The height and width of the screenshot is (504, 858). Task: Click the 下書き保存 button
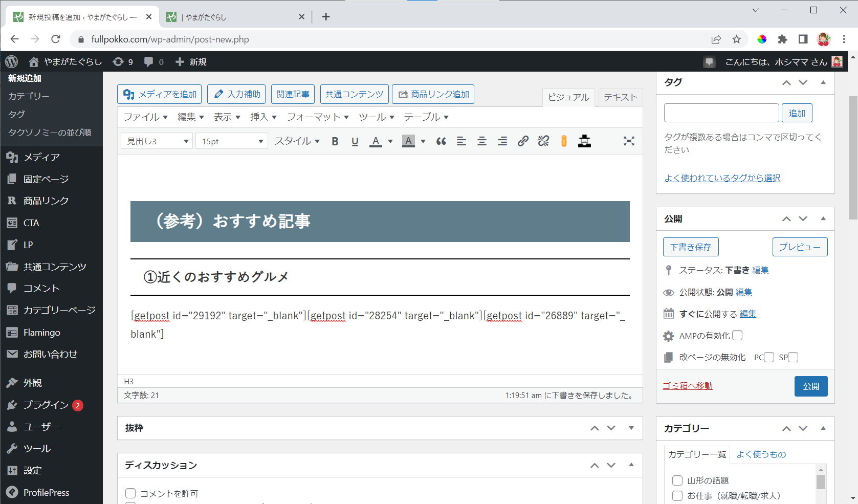tap(691, 247)
